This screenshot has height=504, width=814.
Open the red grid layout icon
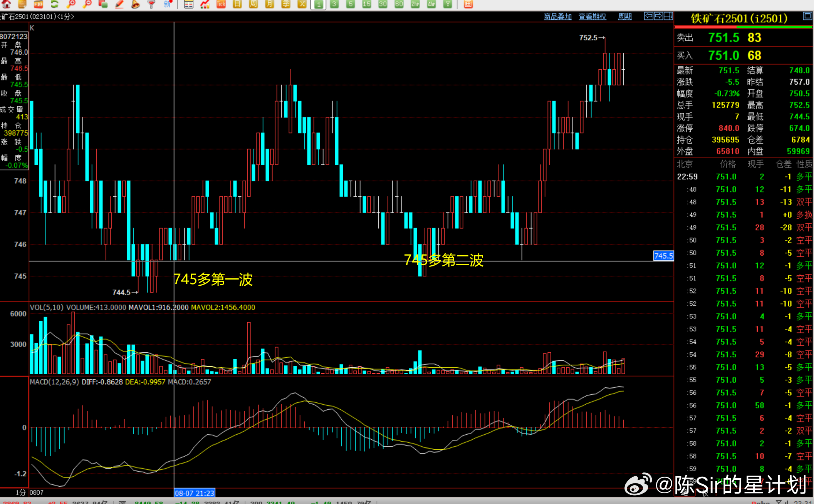tap(468, 4)
